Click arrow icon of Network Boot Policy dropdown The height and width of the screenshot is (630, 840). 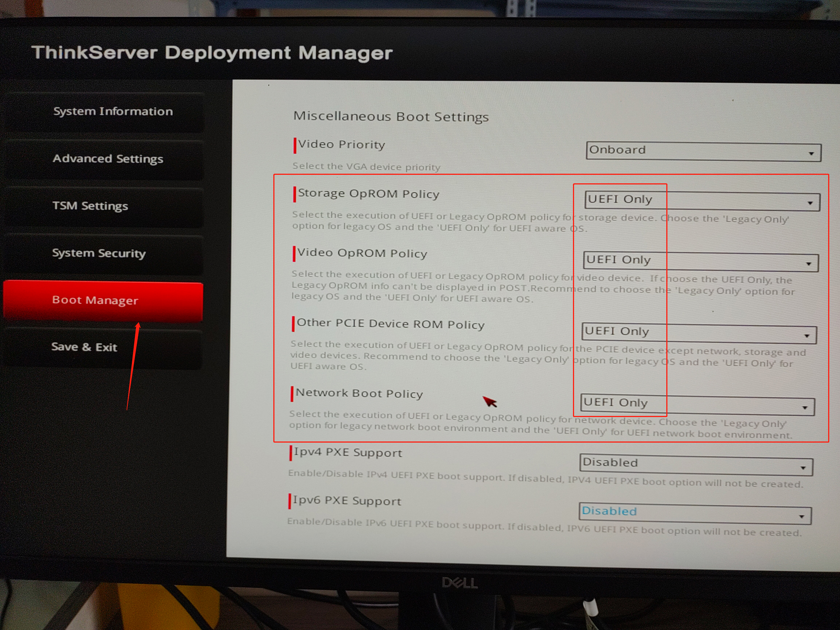click(x=805, y=407)
